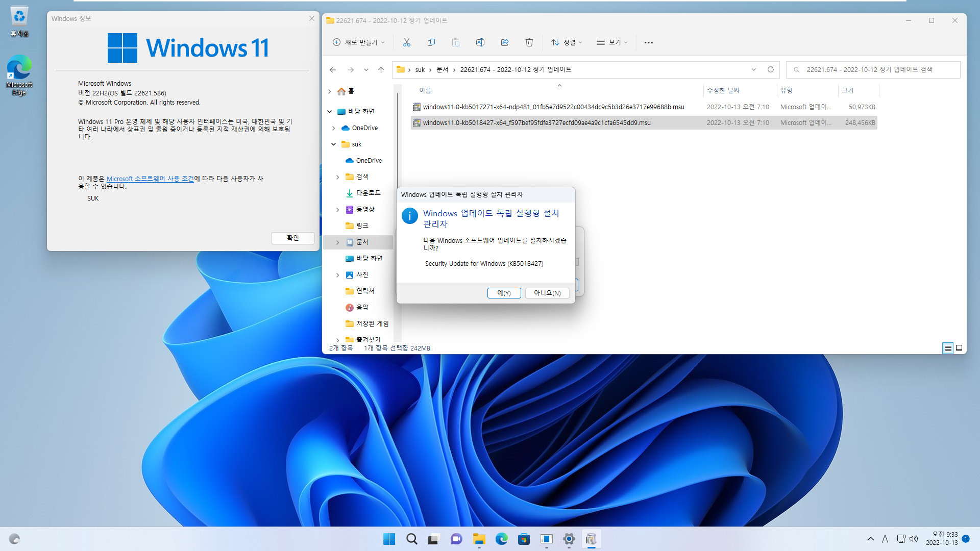Launch Microsoft Edge from the taskbar
Viewport: 980px width, 551px height.
(x=501, y=539)
